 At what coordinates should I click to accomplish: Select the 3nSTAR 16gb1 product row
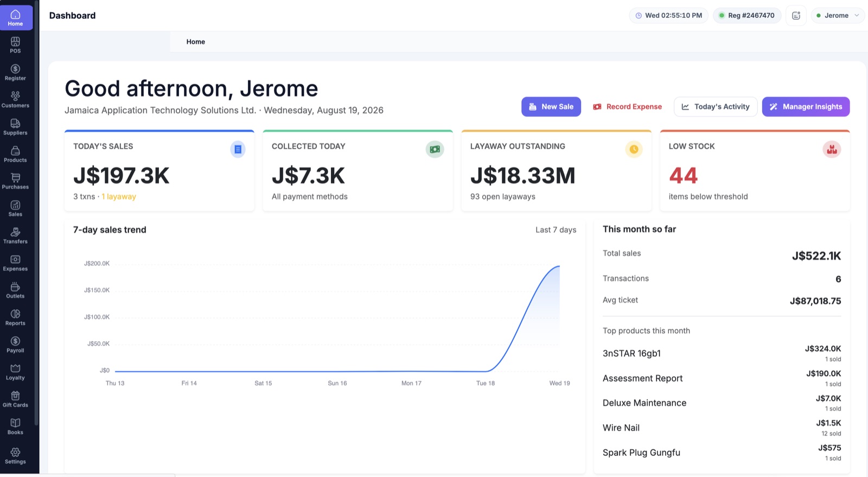(x=722, y=353)
